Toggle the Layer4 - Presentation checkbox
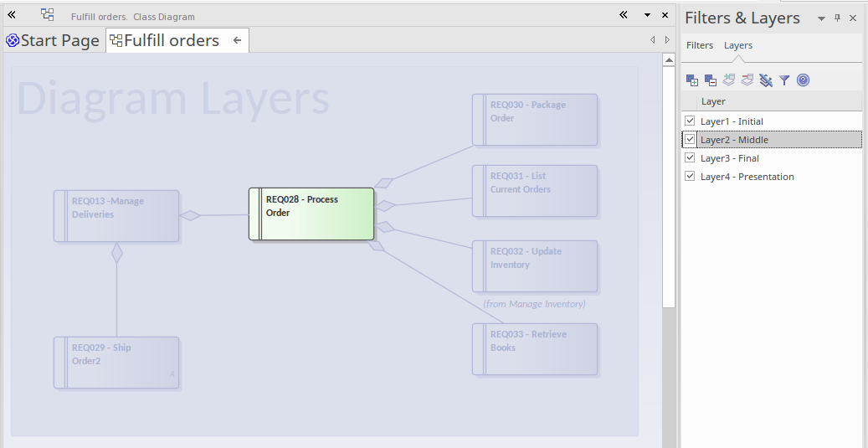The width and height of the screenshot is (868, 448). point(690,176)
